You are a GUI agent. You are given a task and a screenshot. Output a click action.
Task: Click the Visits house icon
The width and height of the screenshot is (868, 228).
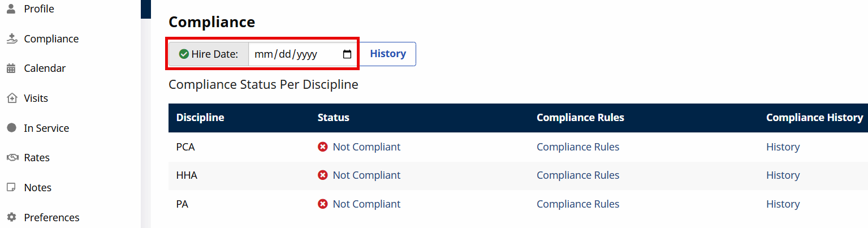click(x=11, y=98)
